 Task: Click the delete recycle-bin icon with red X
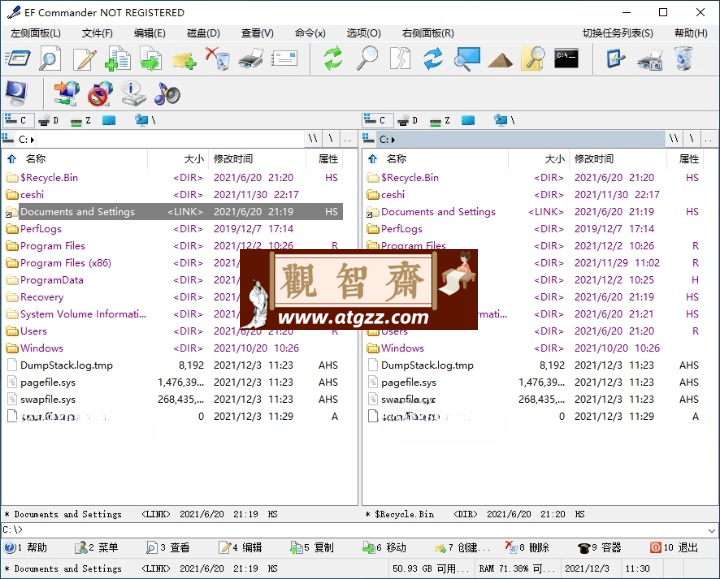click(x=218, y=59)
